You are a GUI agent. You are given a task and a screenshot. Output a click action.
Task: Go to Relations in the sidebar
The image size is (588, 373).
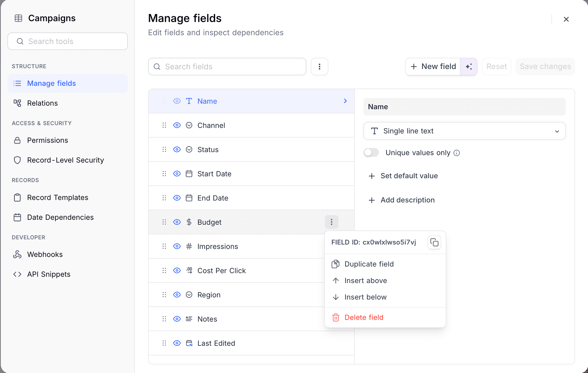(68, 103)
